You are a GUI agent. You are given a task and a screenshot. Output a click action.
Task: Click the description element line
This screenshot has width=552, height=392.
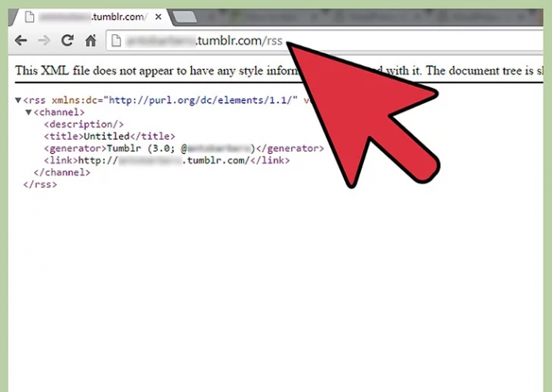click(x=83, y=125)
